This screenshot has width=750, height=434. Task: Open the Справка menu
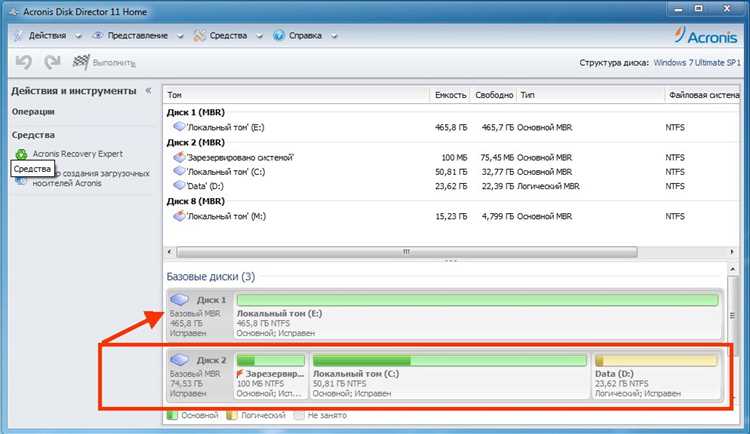pos(305,36)
